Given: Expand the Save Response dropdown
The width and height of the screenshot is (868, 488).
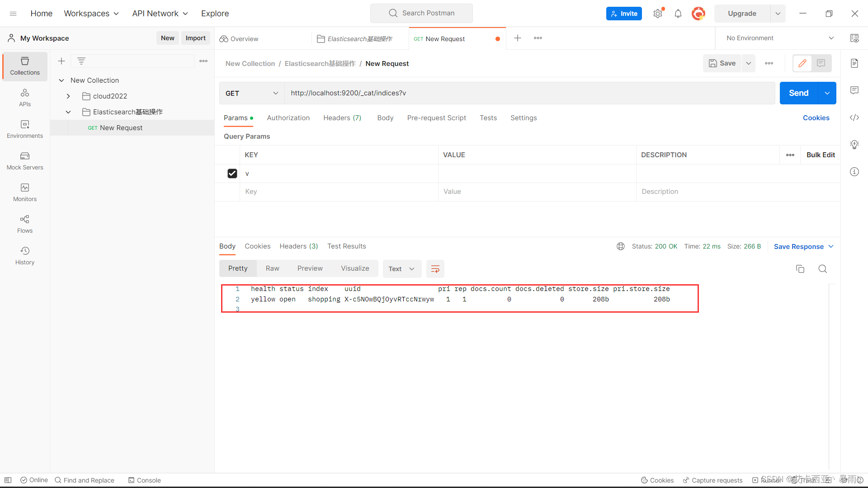Looking at the screenshot, I should [803, 246].
